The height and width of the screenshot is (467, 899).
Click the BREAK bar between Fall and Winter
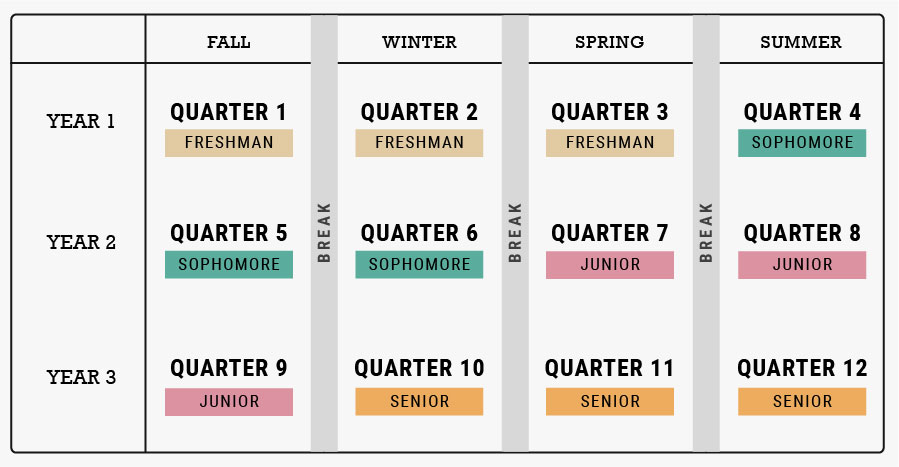pos(324,233)
